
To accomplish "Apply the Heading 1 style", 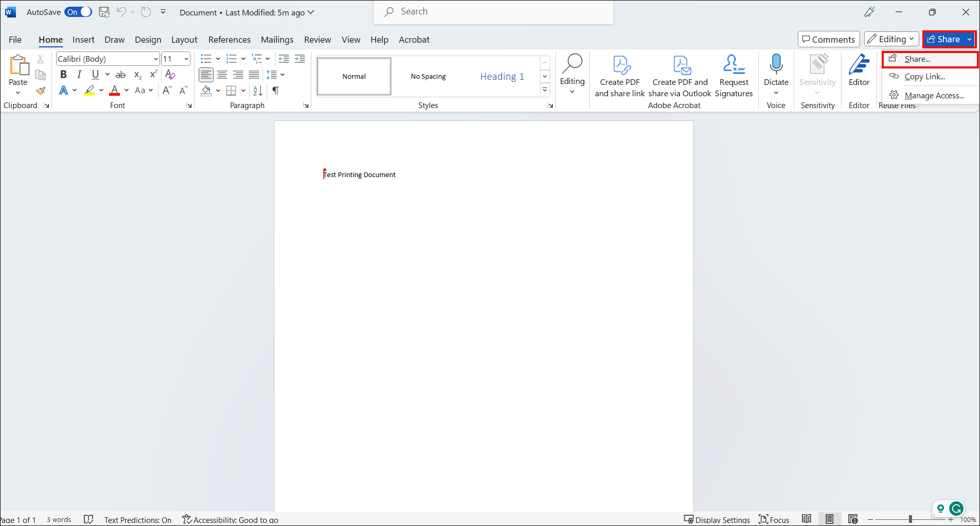I will coord(502,77).
